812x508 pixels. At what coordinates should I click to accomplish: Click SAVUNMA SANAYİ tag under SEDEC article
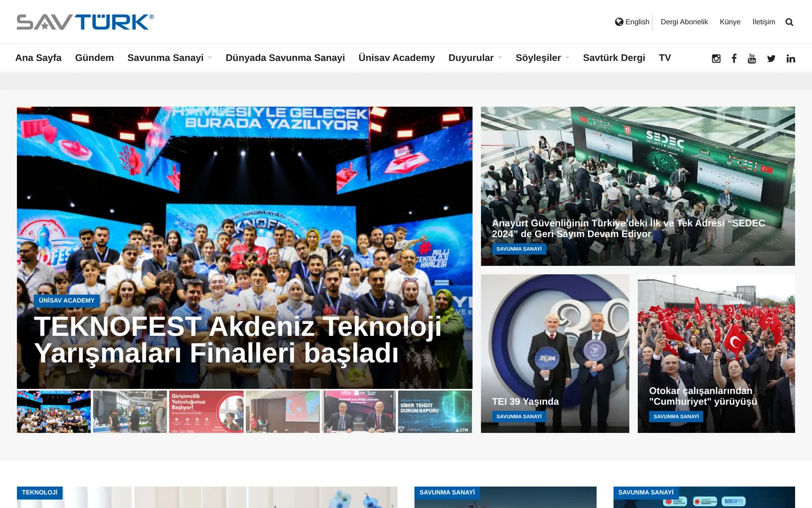tap(519, 249)
